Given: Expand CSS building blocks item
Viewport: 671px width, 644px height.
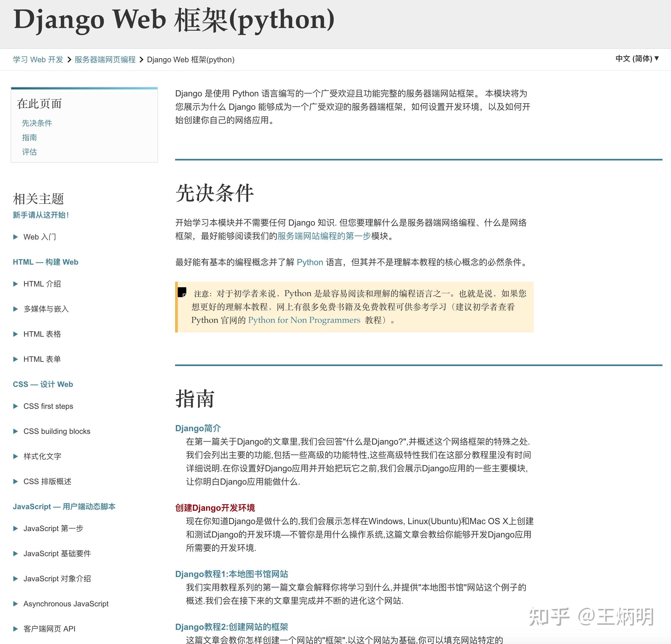Looking at the screenshot, I should 15,431.
